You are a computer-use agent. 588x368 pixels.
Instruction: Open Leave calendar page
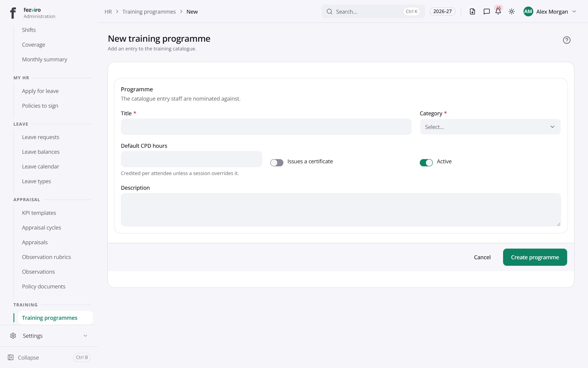(40, 167)
